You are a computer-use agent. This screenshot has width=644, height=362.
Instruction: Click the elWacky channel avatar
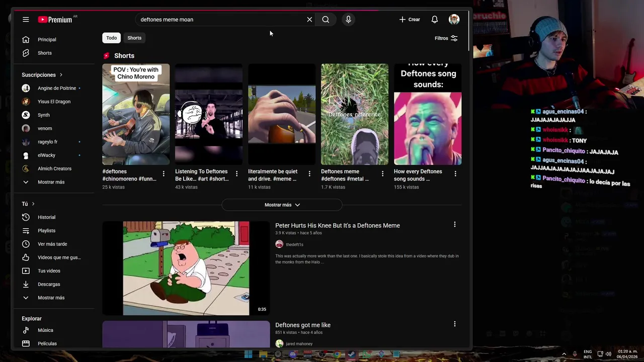[x=26, y=155]
